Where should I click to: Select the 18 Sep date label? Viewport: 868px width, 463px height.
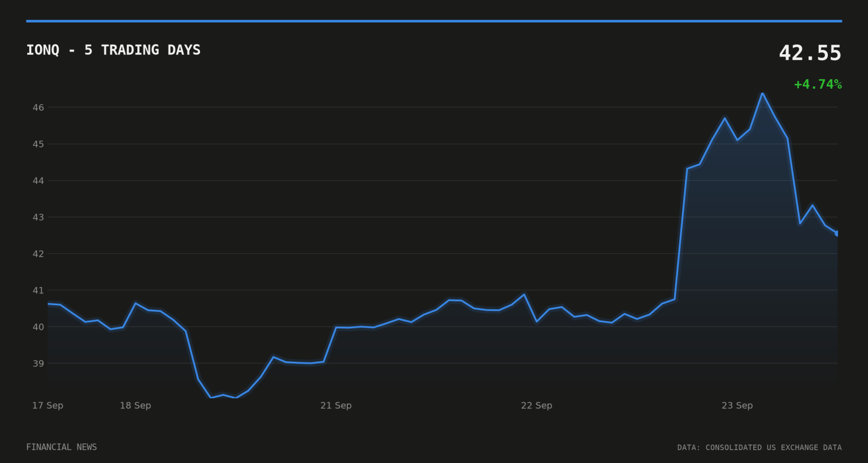click(x=135, y=405)
